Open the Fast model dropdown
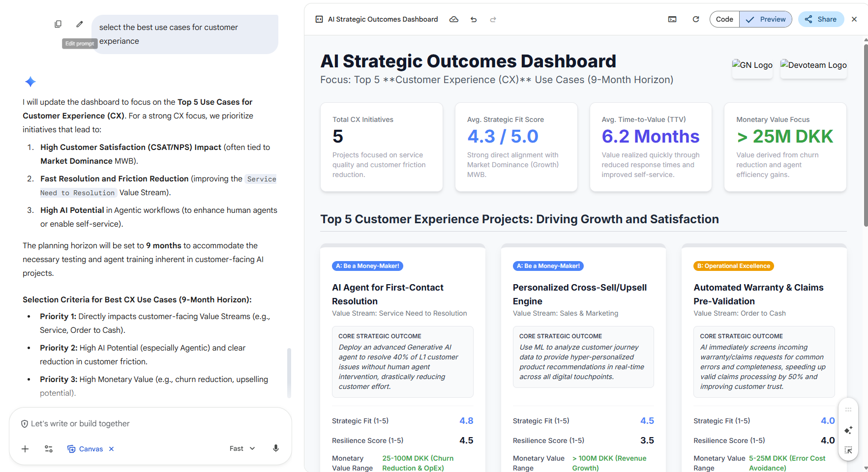This screenshot has width=868, height=472. click(x=242, y=448)
